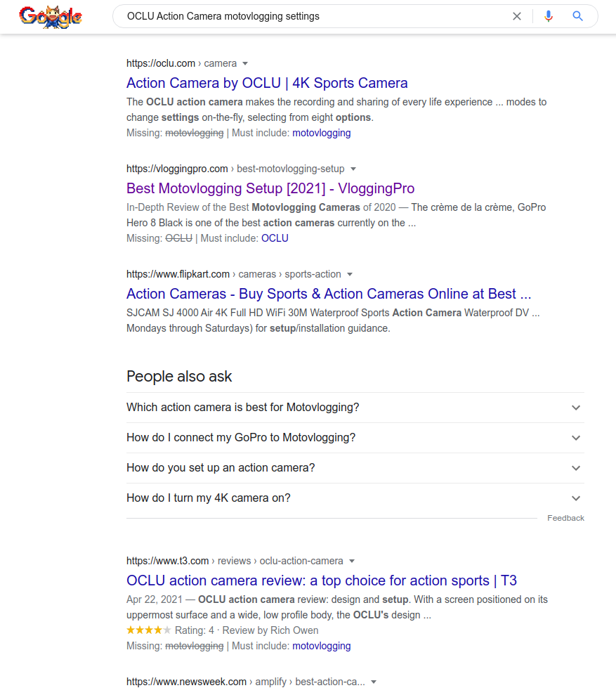Click the magnifying glass search button
The height and width of the screenshot is (688, 616).
(578, 16)
